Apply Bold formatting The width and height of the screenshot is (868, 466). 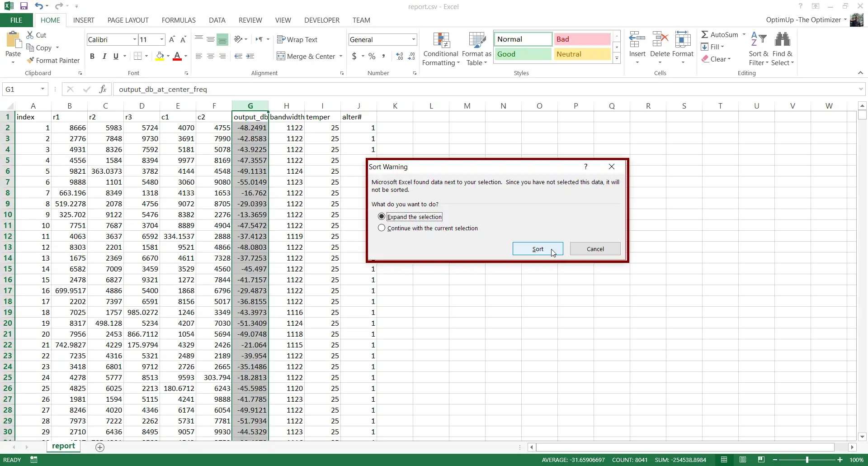point(92,56)
